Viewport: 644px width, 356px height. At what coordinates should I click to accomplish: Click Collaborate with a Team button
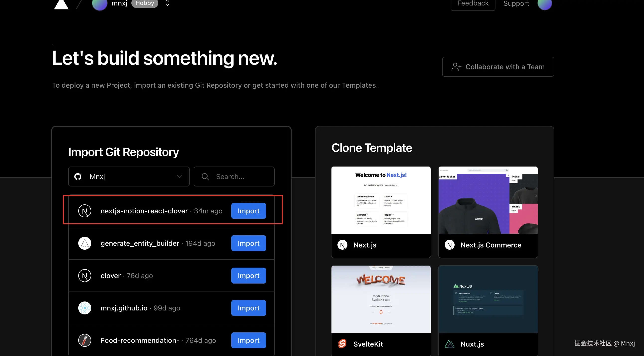click(x=498, y=67)
